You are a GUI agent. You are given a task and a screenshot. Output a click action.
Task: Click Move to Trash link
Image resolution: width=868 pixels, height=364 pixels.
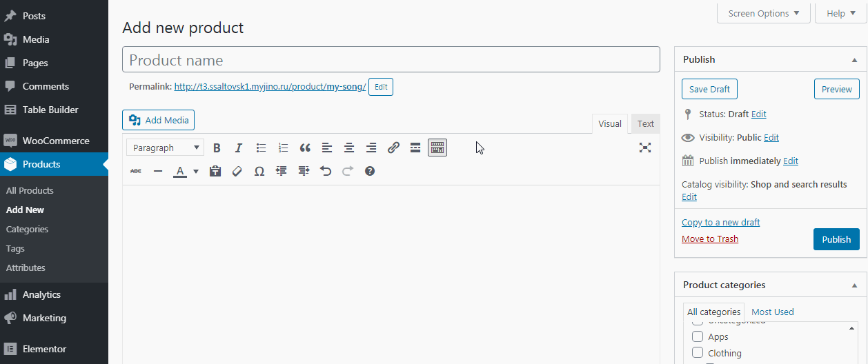(x=710, y=239)
